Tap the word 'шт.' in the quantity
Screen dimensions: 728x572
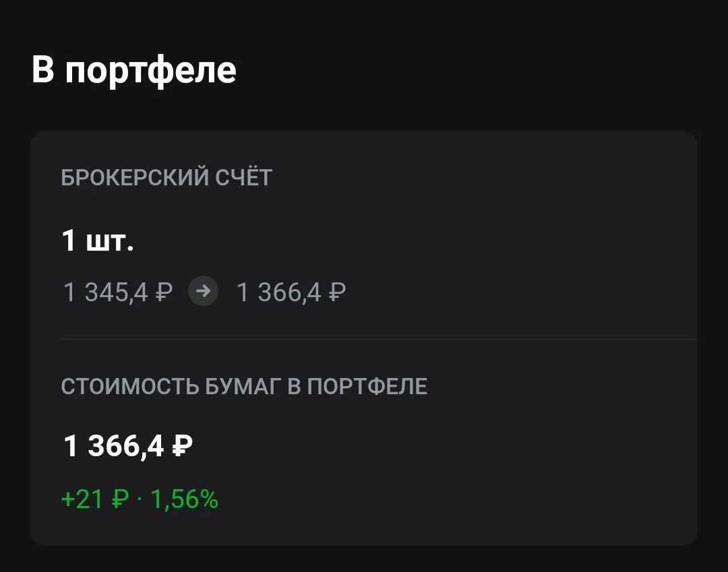point(110,243)
